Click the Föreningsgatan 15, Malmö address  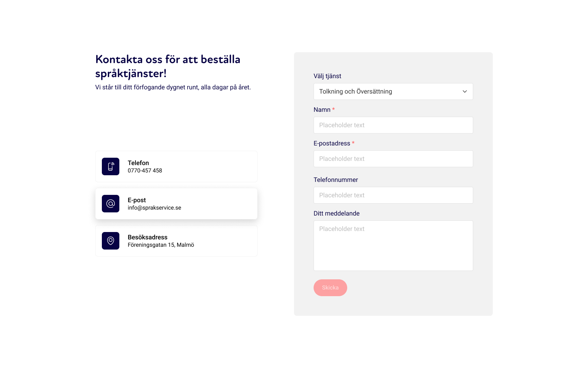(x=161, y=245)
